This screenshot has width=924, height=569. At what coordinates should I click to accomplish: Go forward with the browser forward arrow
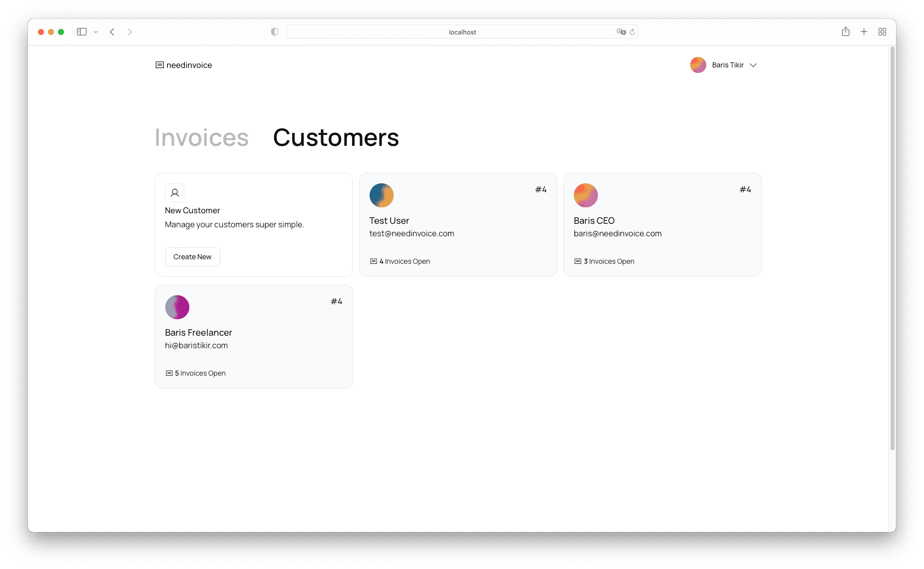(x=130, y=31)
